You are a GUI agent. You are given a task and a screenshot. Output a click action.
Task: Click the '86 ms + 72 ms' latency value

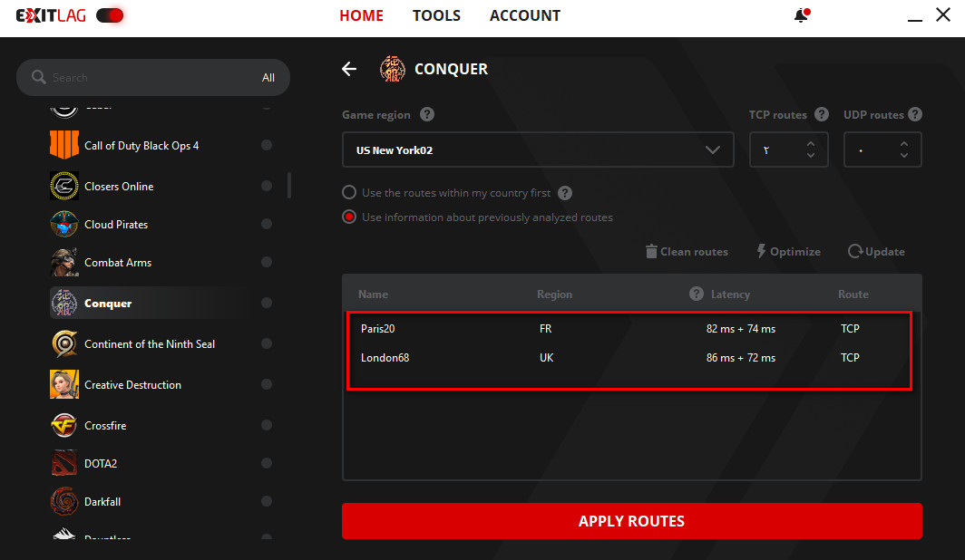point(741,358)
